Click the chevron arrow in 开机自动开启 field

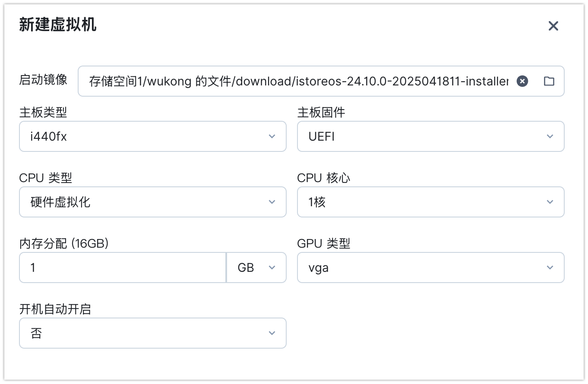[272, 333]
